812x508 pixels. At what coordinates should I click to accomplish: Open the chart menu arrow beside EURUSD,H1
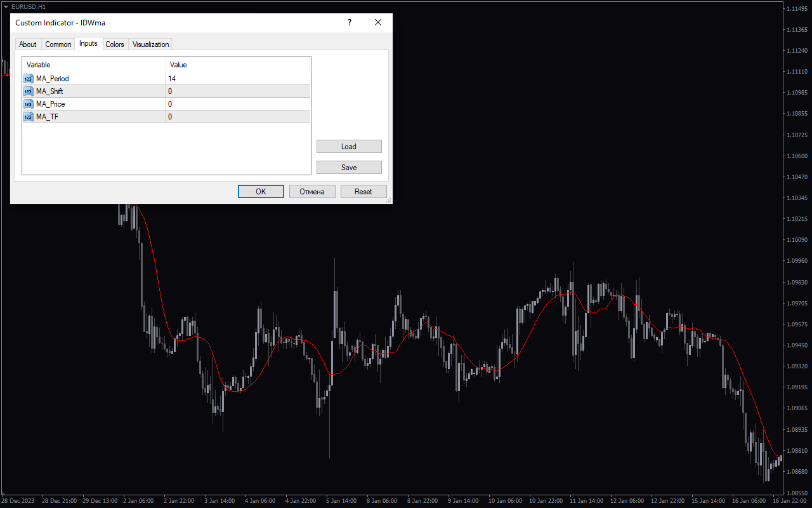click(x=6, y=6)
